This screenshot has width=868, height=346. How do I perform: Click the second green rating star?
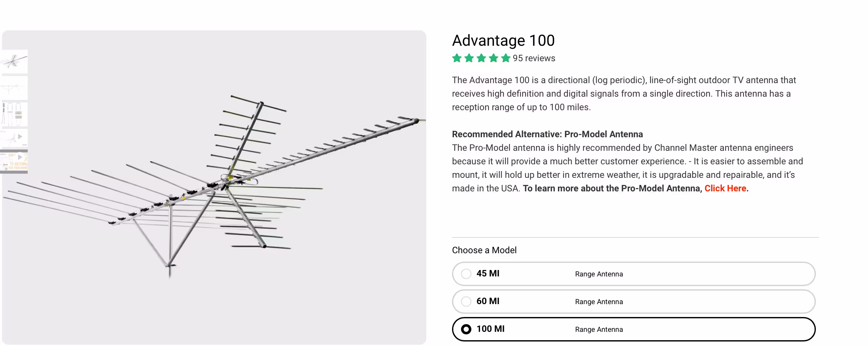coord(469,58)
